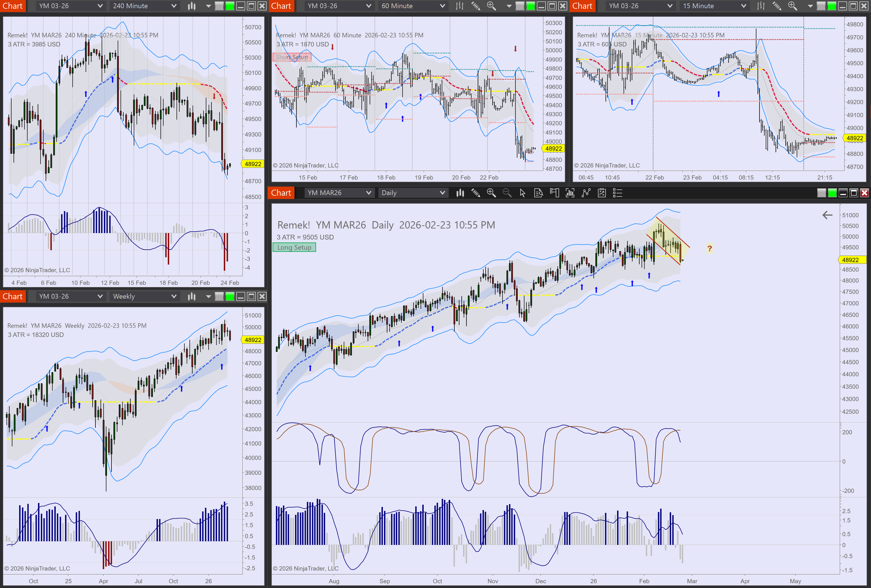Viewport: 871px width, 588px height.
Task: Select the cursor pointer tool in Daily chart
Action: [x=523, y=193]
